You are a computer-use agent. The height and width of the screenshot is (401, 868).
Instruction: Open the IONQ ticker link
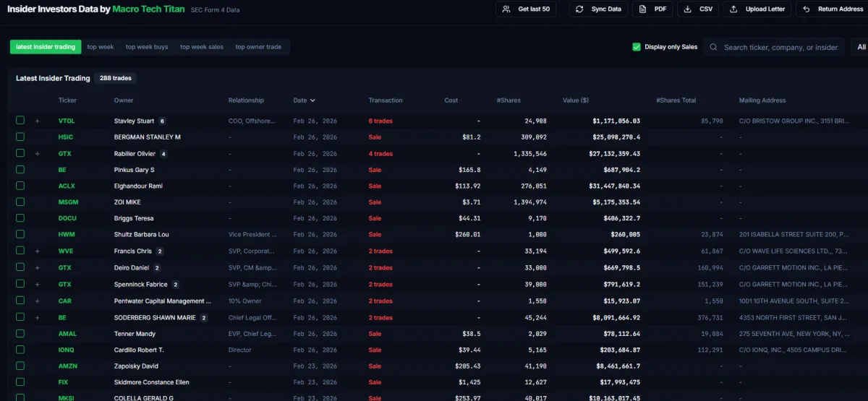pos(66,350)
